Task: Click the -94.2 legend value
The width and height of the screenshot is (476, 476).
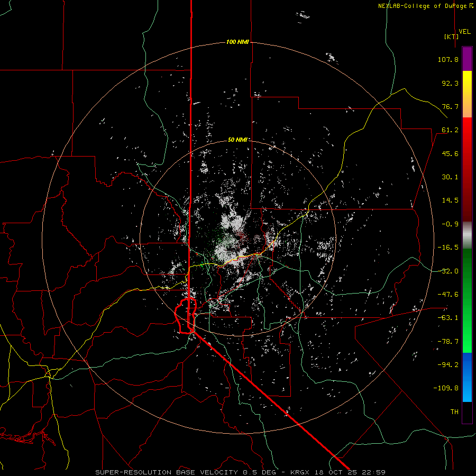Action: [x=448, y=365]
